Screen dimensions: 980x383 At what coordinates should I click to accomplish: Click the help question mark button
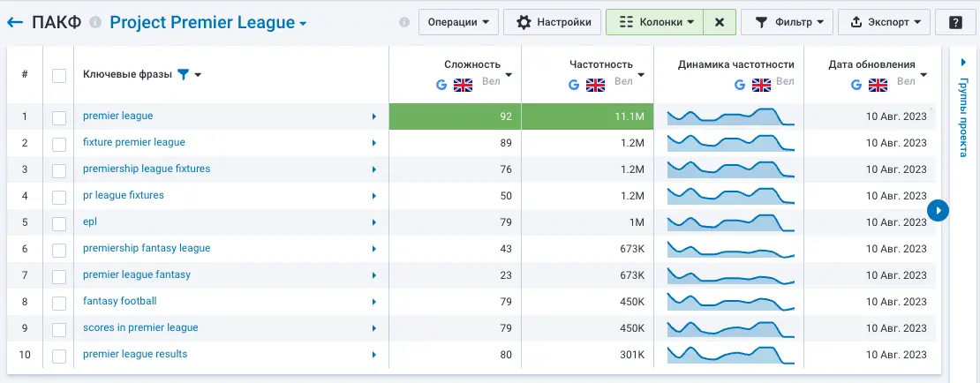[954, 22]
